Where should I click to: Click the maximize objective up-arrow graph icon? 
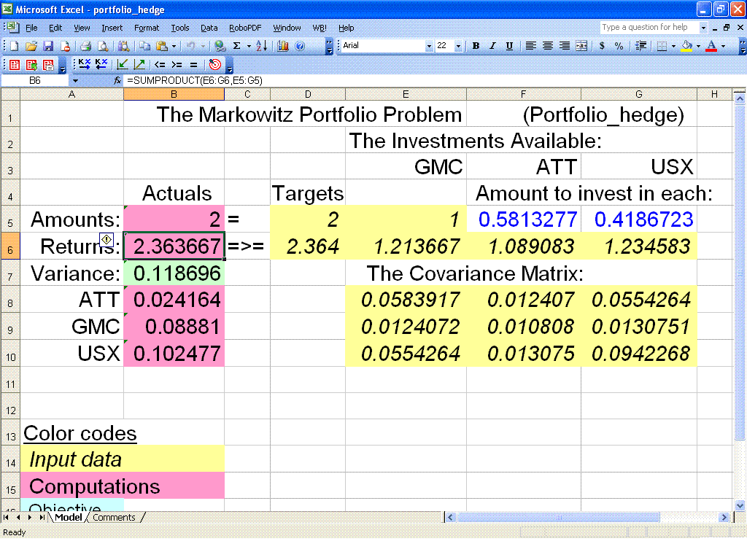pos(139,64)
